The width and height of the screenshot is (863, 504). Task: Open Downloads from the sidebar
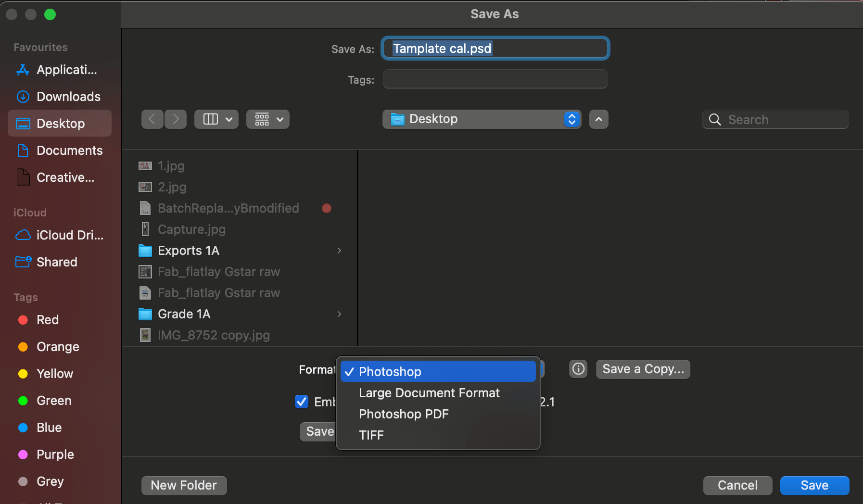point(68,96)
